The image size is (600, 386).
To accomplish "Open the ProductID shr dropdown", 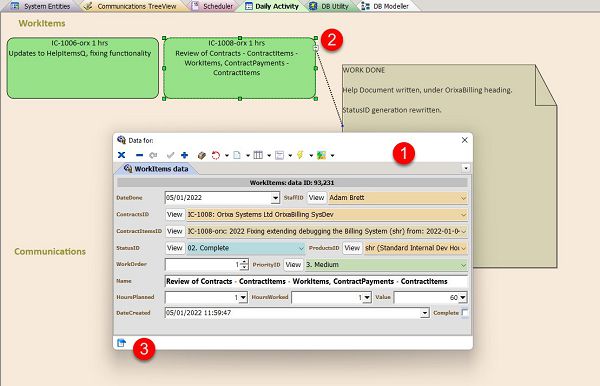I will tap(463, 248).
